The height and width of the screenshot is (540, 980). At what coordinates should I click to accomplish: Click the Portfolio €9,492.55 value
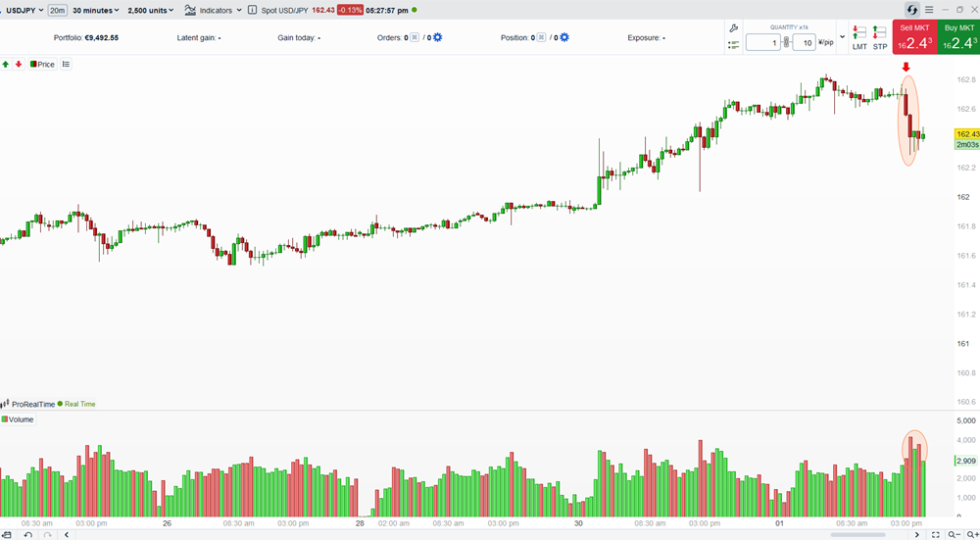pos(85,37)
